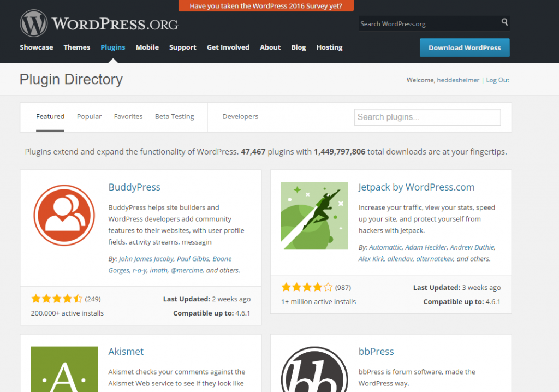Click the Jetpack star rating
This screenshot has width=559, height=392.
point(307,287)
